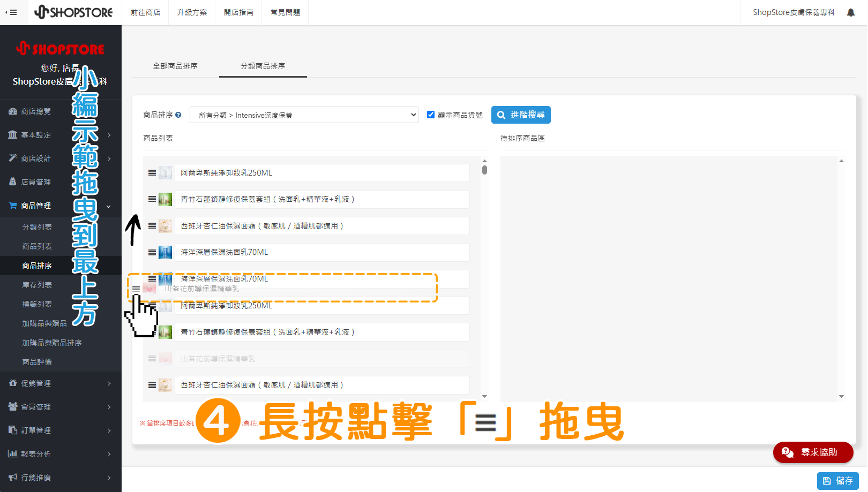Click the 店員管理 staff icon
Screen dimensions: 868x492
13,182
